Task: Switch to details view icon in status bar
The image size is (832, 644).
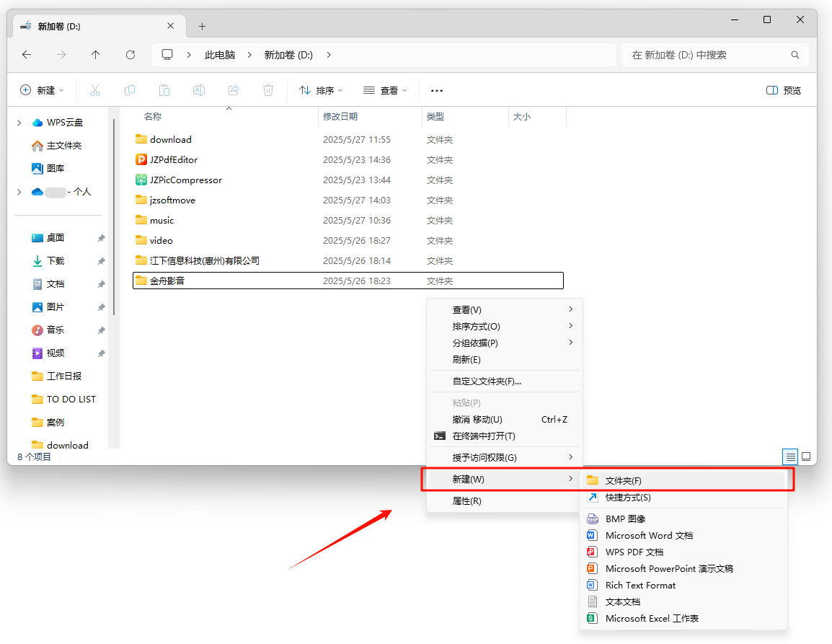Action: pos(791,456)
